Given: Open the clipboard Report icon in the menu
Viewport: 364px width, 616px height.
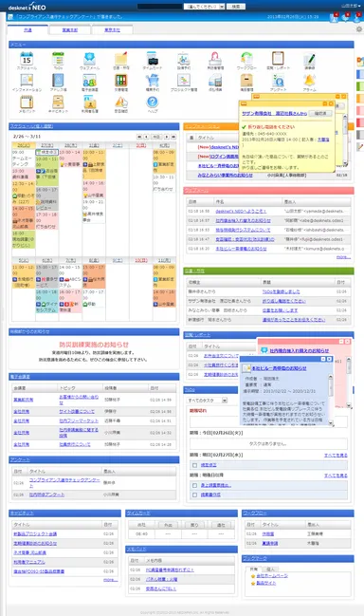Looking at the screenshot, I should [x=278, y=59].
